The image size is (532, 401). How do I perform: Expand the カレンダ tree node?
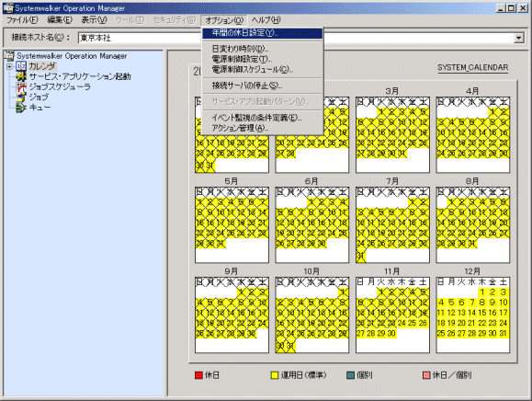click(x=9, y=66)
